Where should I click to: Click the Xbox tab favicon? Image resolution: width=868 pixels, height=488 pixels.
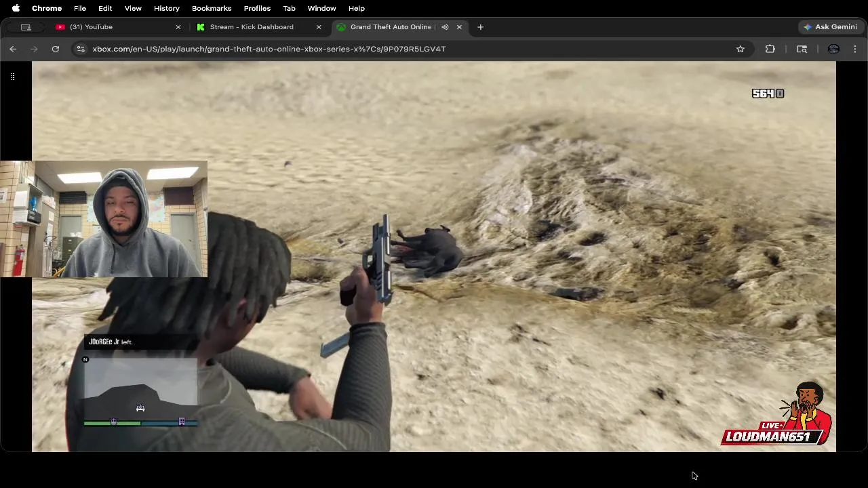tap(341, 27)
